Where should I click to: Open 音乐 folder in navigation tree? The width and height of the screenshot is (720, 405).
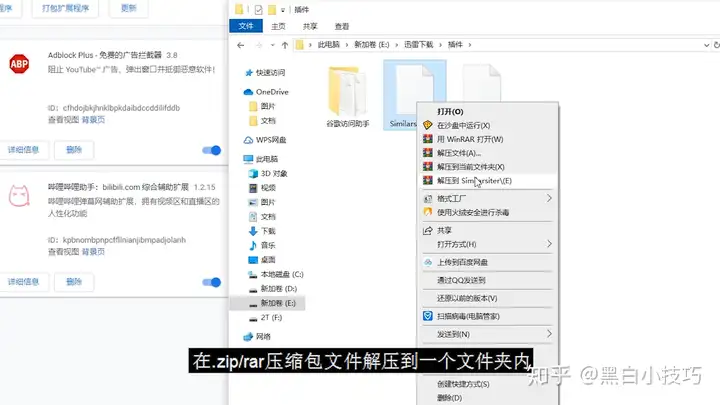tap(262, 245)
